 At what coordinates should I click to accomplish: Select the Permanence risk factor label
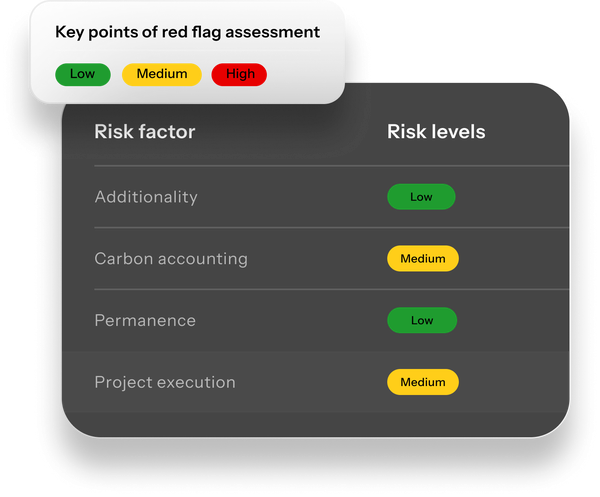click(145, 321)
